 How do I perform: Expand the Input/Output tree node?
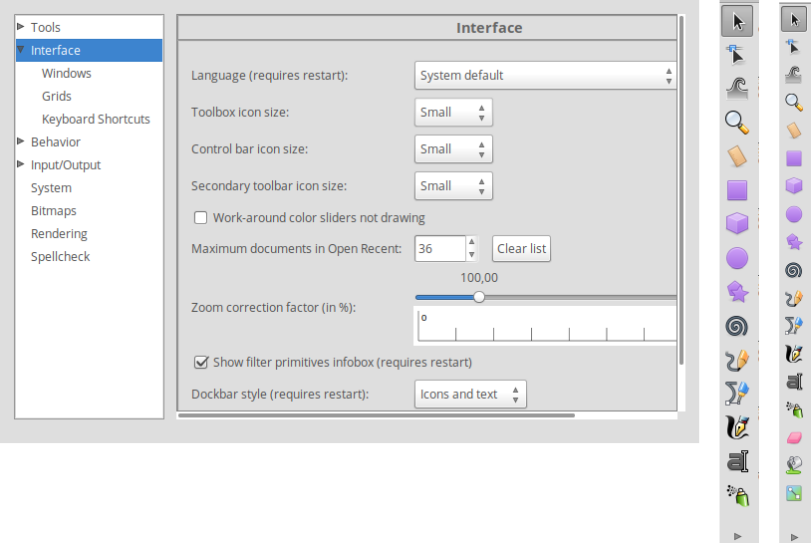pyautogui.click(x=21, y=164)
